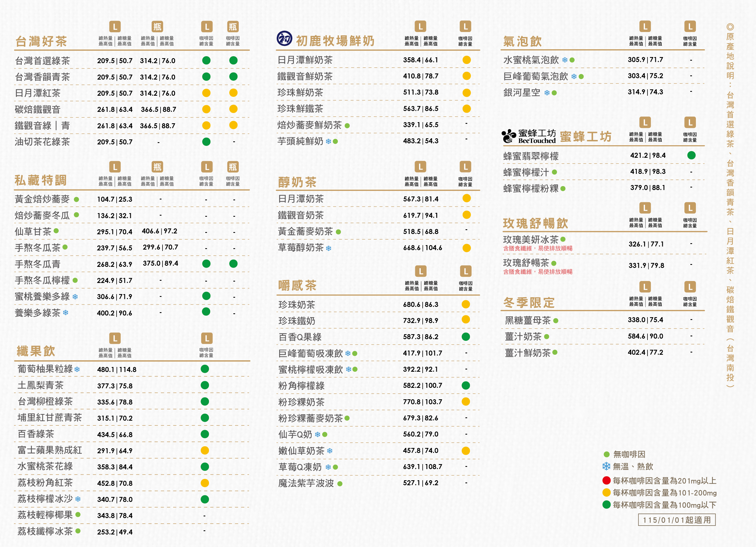The width and height of the screenshot is (756, 547).
Task: Click the 480.1 | 114.8 value for 葡萄柚果粒綠
Action: (x=117, y=369)
